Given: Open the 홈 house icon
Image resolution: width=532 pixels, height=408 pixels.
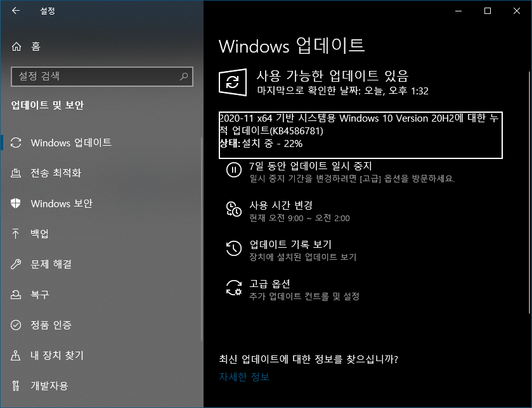Looking at the screenshot, I should point(16,46).
